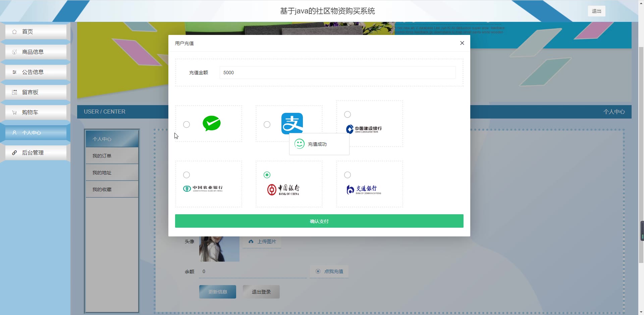
Task: Click the 确认支付 button
Action: (319, 221)
